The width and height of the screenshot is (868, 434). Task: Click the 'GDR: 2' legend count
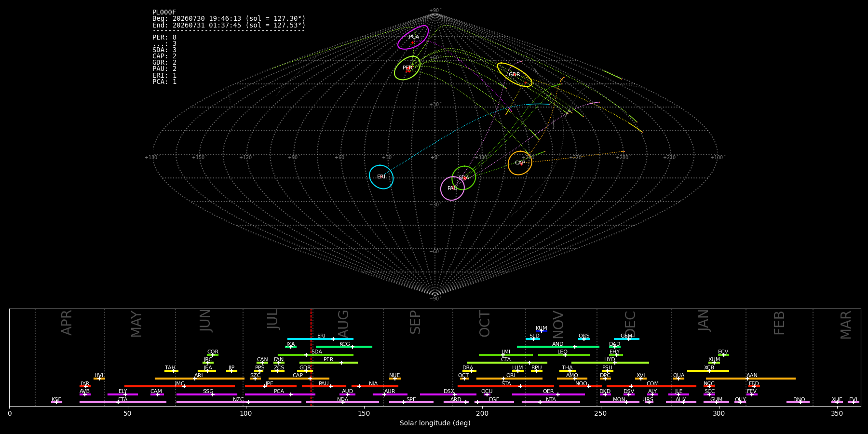pyautogui.click(x=164, y=63)
